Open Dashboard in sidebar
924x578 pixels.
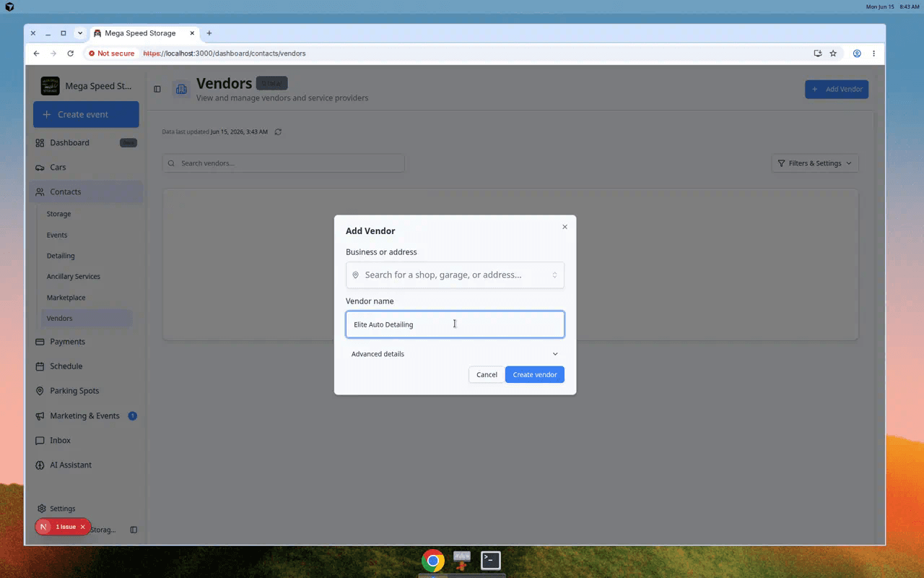(x=86, y=143)
